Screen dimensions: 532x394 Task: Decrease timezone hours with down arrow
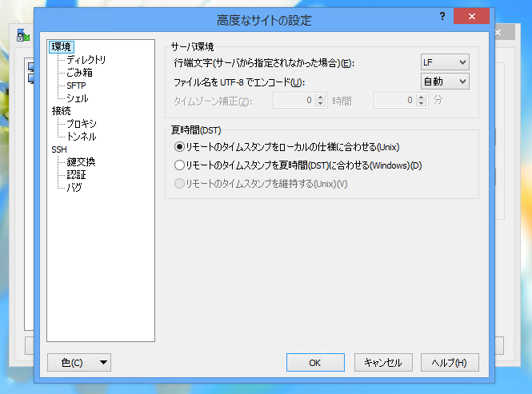(320, 104)
